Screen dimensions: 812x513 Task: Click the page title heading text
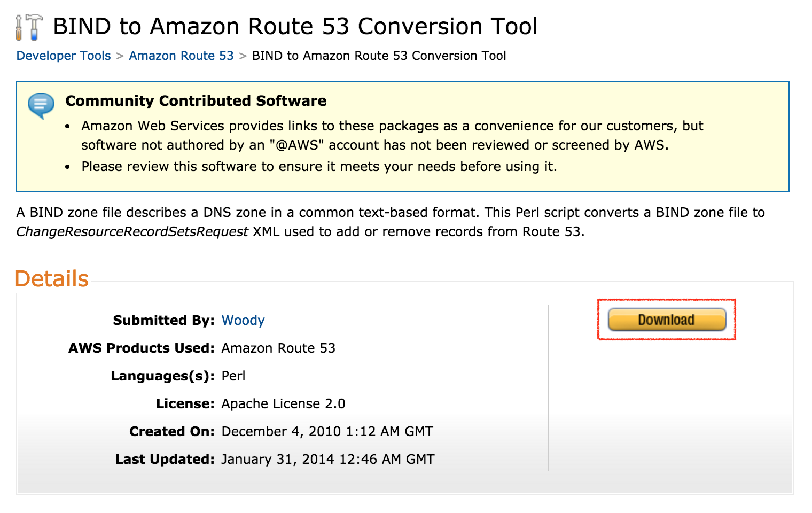[x=295, y=26]
